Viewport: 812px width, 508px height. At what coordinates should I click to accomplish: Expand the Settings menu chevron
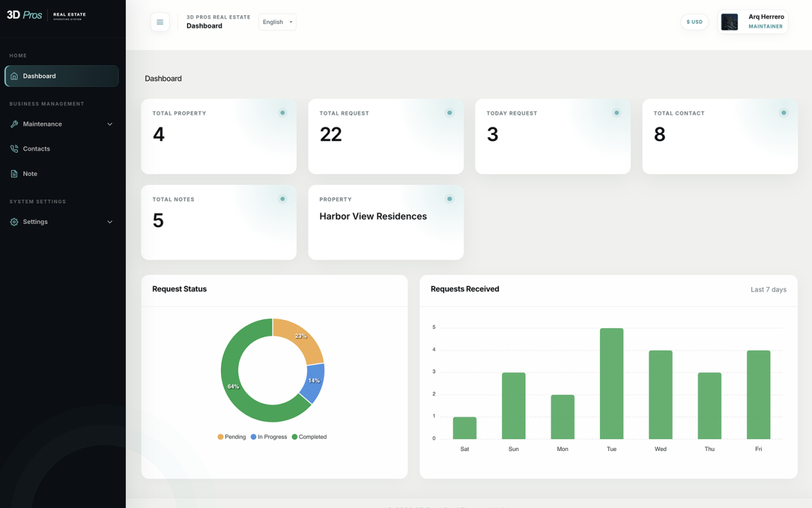110,222
